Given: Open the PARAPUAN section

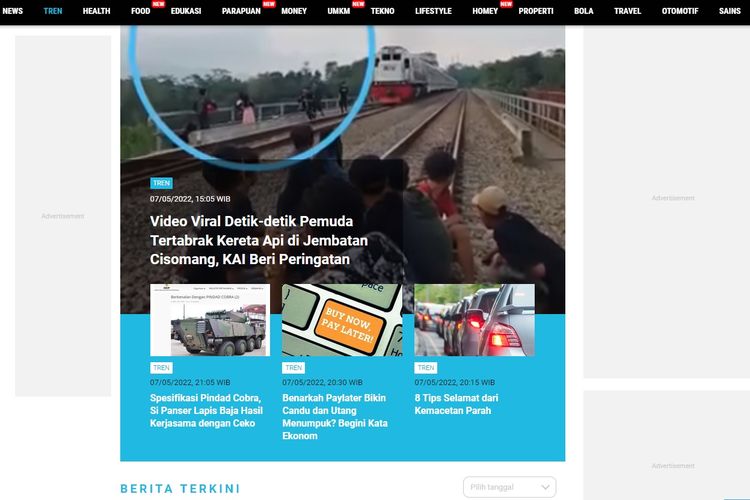Looking at the screenshot, I should 241,11.
